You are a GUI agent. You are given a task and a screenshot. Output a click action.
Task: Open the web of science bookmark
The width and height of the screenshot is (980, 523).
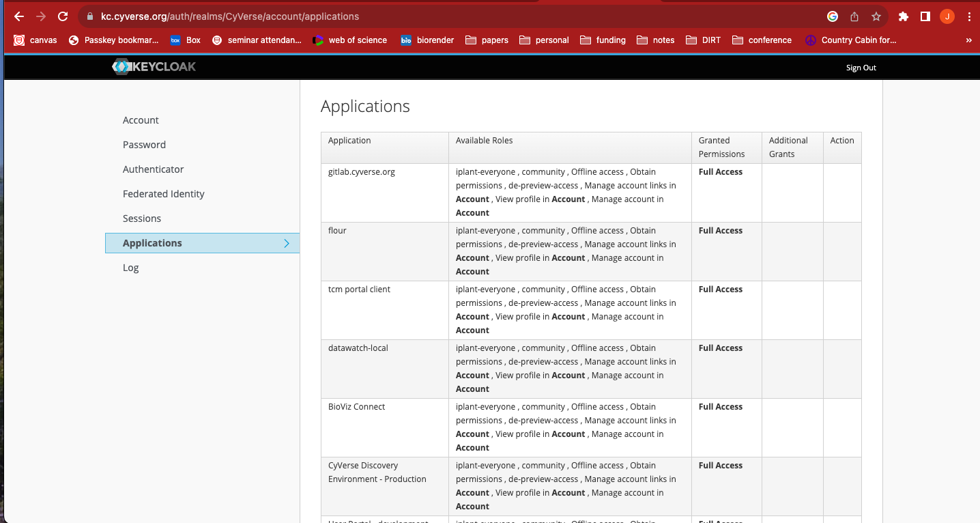(x=350, y=40)
